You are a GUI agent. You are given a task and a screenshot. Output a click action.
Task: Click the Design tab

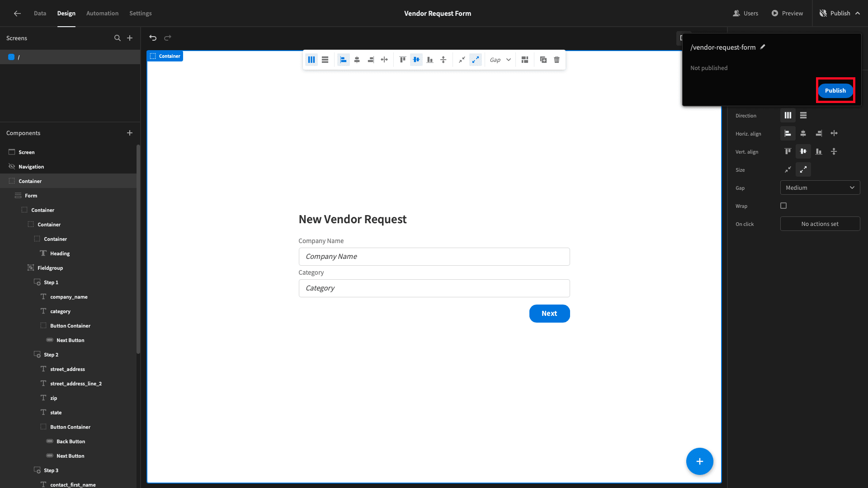pyautogui.click(x=66, y=13)
